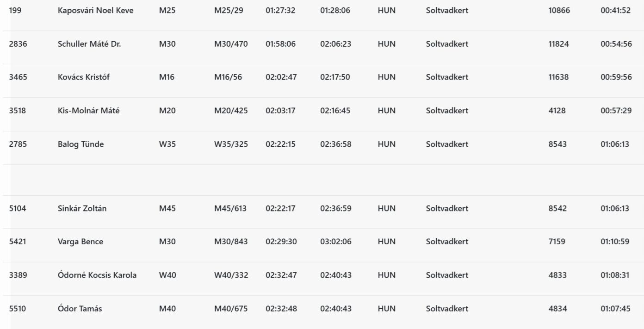644x329 pixels.
Task: Click bib number 199
Action: [x=15, y=11]
